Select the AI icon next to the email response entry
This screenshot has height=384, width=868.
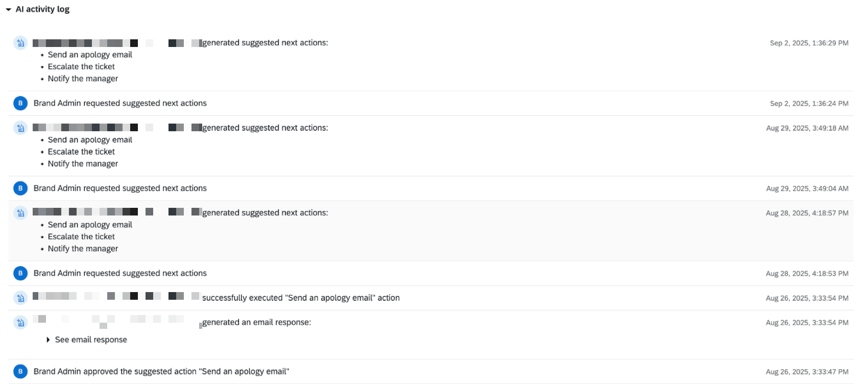pos(20,323)
